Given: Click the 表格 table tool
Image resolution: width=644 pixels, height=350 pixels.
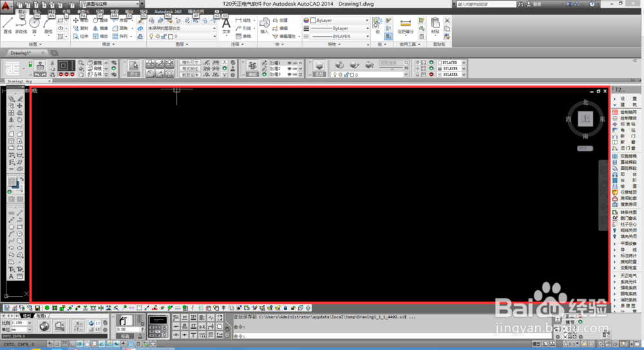Looking at the screenshot, I should click(243, 37).
